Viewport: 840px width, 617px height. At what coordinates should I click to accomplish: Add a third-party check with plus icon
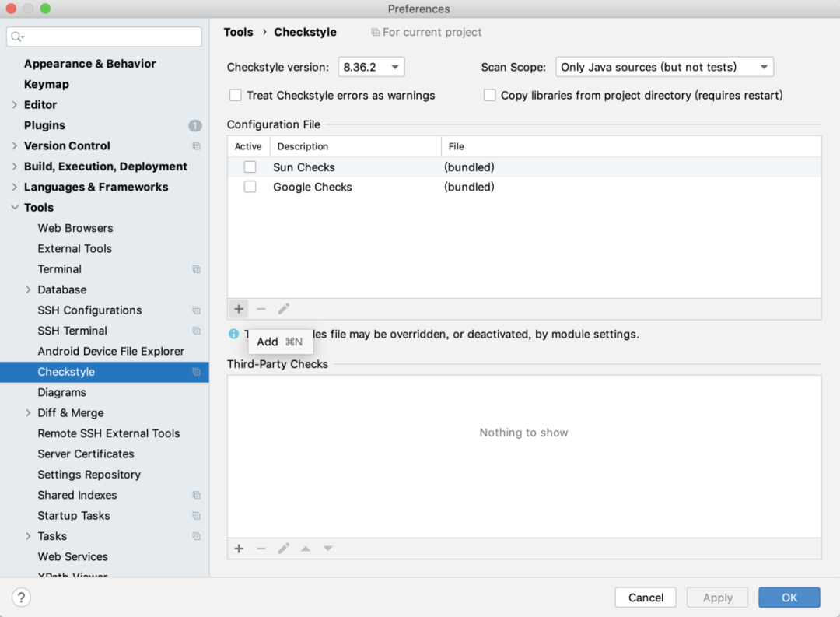(x=239, y=549)
